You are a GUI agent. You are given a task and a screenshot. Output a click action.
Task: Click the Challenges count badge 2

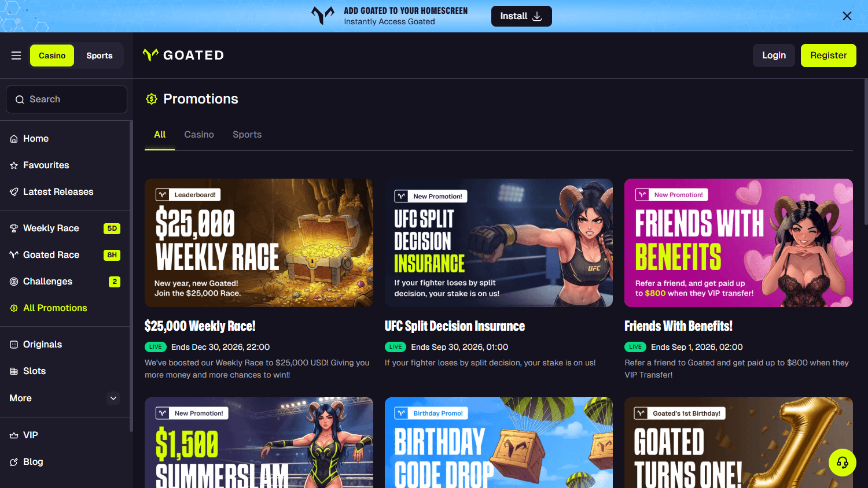115,282
